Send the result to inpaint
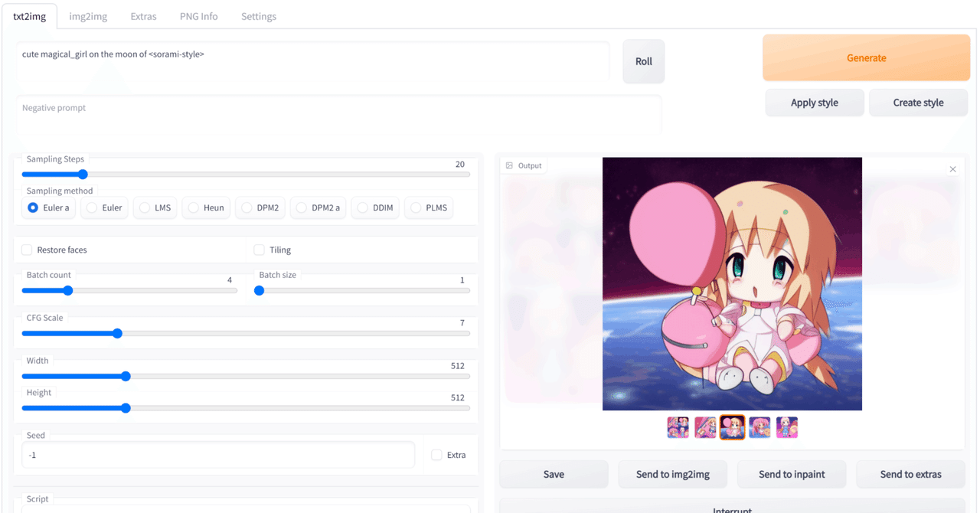980x513 pixels. pos(791,474)
